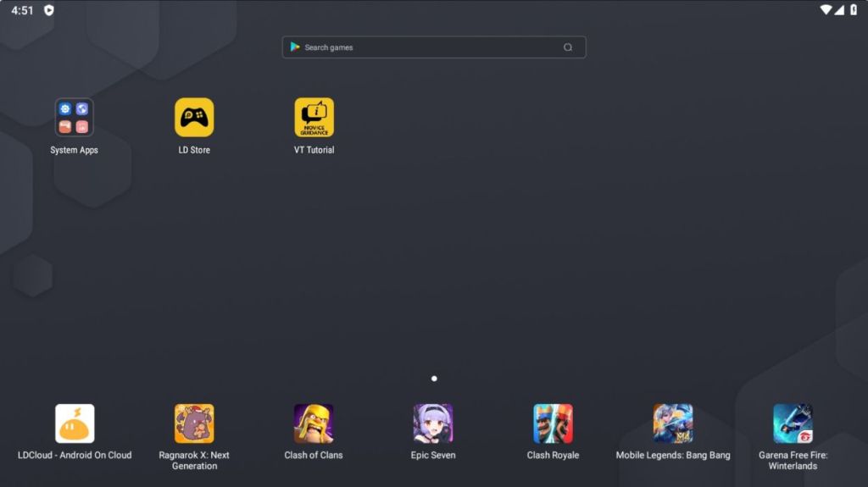
Task: Click the "LD Store" label text
Action: (x=194, y=150)
